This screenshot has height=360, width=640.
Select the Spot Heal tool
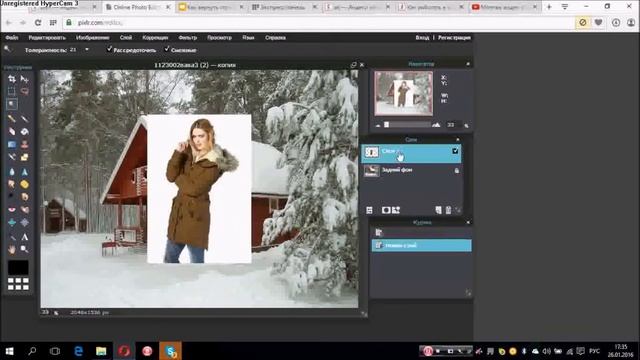click(24, 210)
